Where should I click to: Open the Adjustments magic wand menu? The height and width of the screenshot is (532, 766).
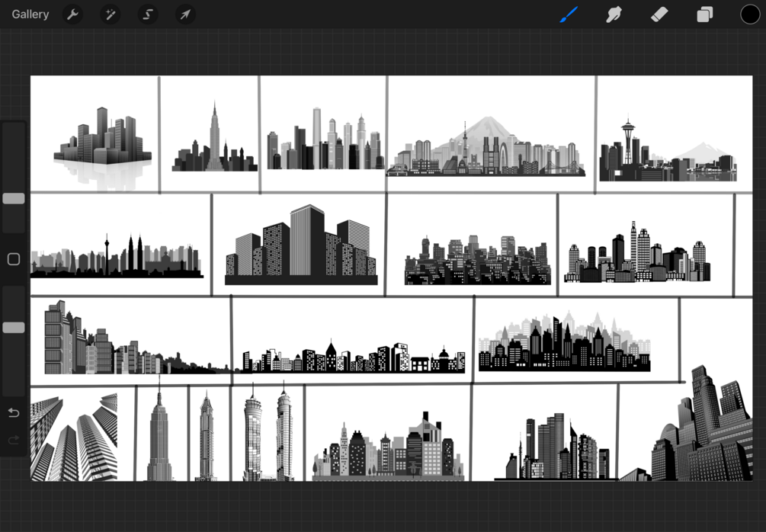111,14
